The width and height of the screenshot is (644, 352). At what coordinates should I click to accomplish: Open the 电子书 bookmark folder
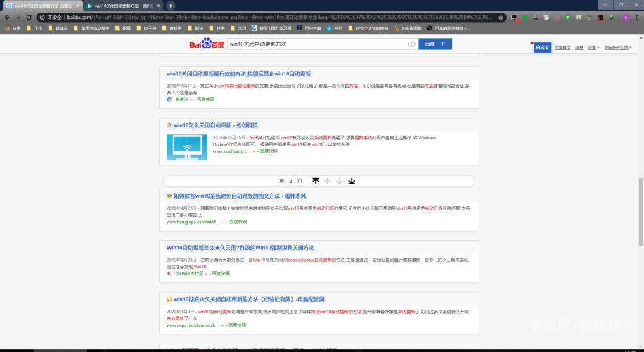147,28
